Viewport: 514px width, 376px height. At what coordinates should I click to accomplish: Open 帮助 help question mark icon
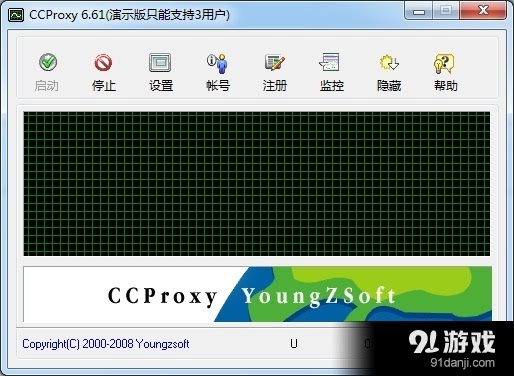click(x=444, y=63)
